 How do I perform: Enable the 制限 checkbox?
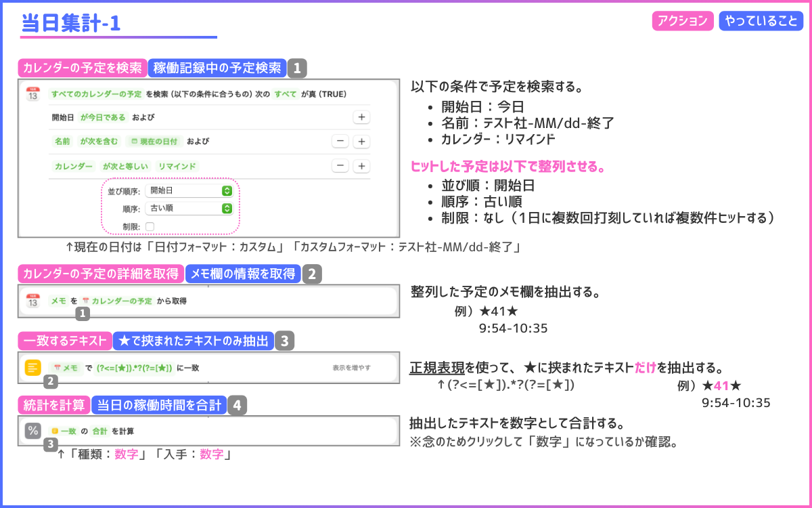point(150,226)
